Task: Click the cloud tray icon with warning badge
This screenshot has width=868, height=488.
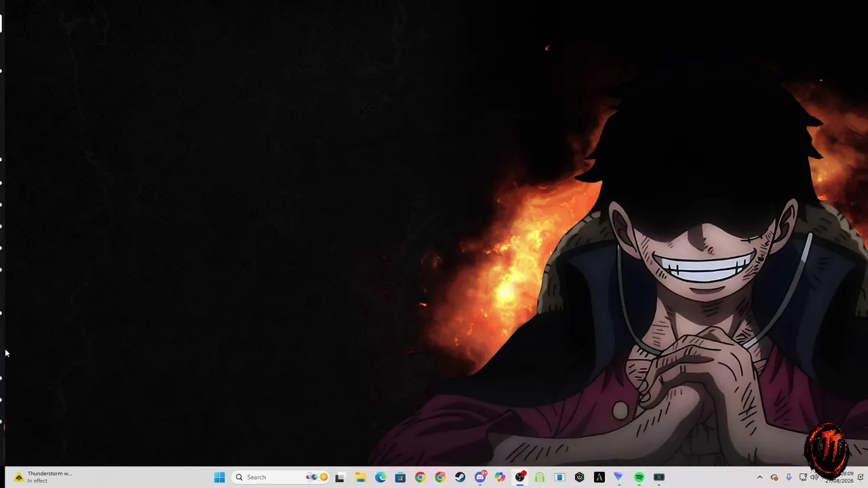Action: [x=774, y=477]
